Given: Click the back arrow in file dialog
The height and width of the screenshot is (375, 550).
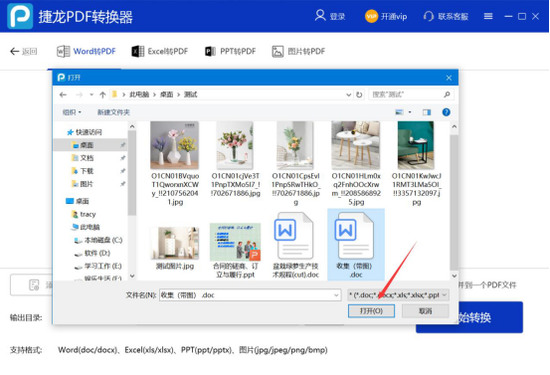Looking at the screenshot, I should click(63, 95).
